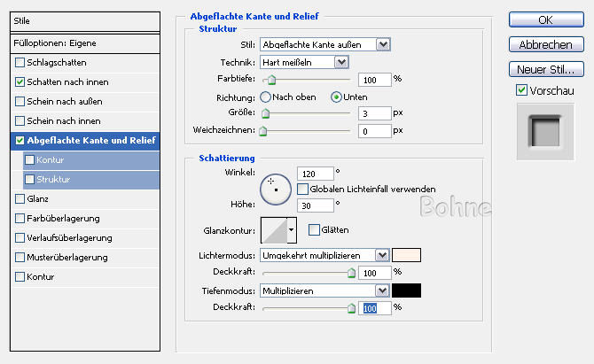Viewport: 594px width, 364px height.
Task: Open the Technik dropdown menu
Action: pos(340,62)
